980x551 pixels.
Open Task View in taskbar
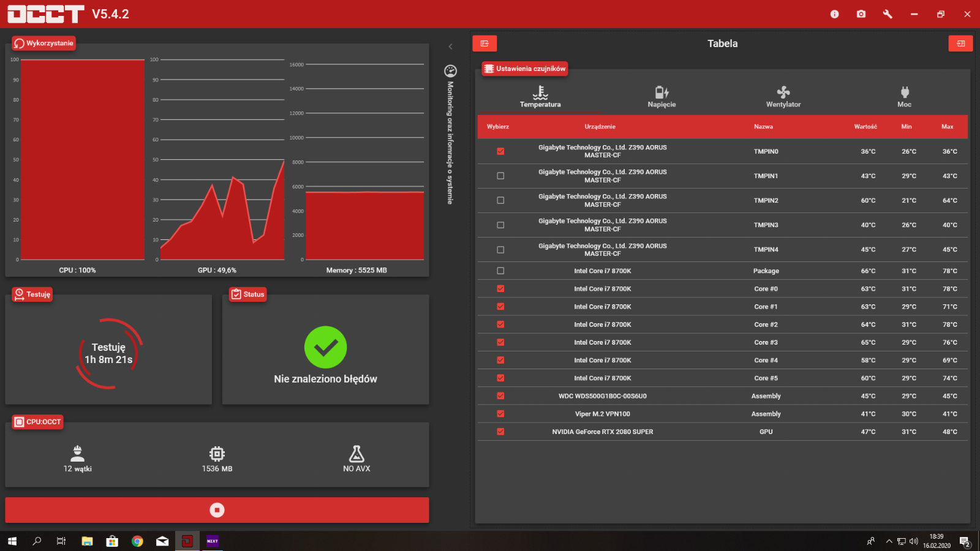click(x=61, y=541)
